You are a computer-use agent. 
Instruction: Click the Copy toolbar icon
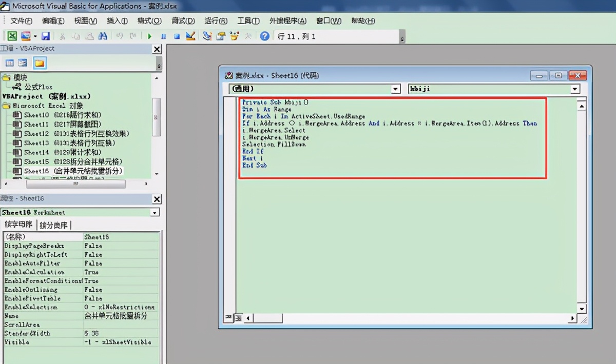pos(75,36)
